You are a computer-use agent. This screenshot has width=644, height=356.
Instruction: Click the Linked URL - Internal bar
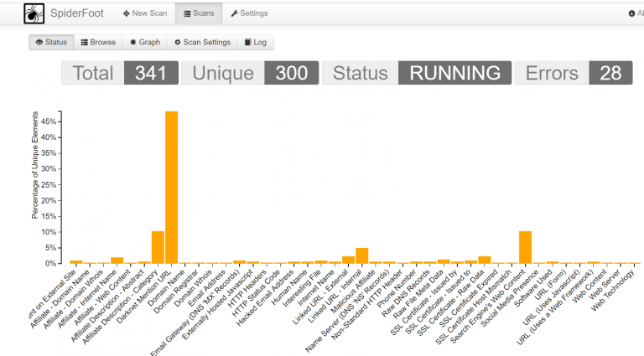(362, 255)
